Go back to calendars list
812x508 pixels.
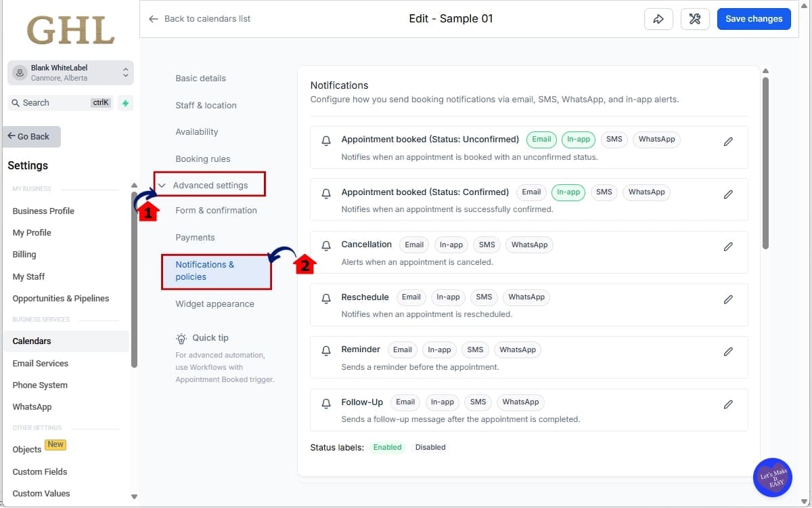point(200,19)
